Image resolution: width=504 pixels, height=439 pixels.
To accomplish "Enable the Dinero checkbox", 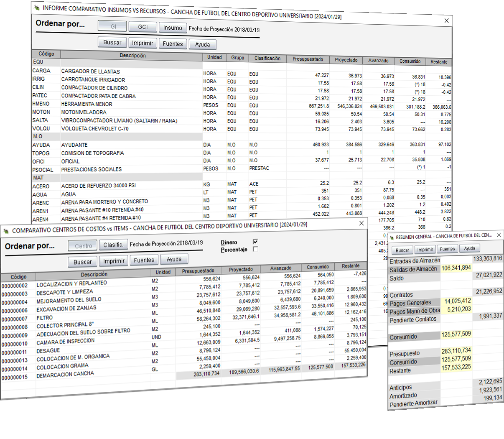I will 255,242.
